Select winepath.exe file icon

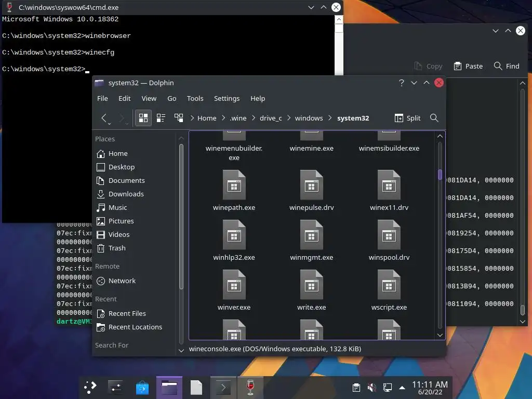[x=234, y=185]
